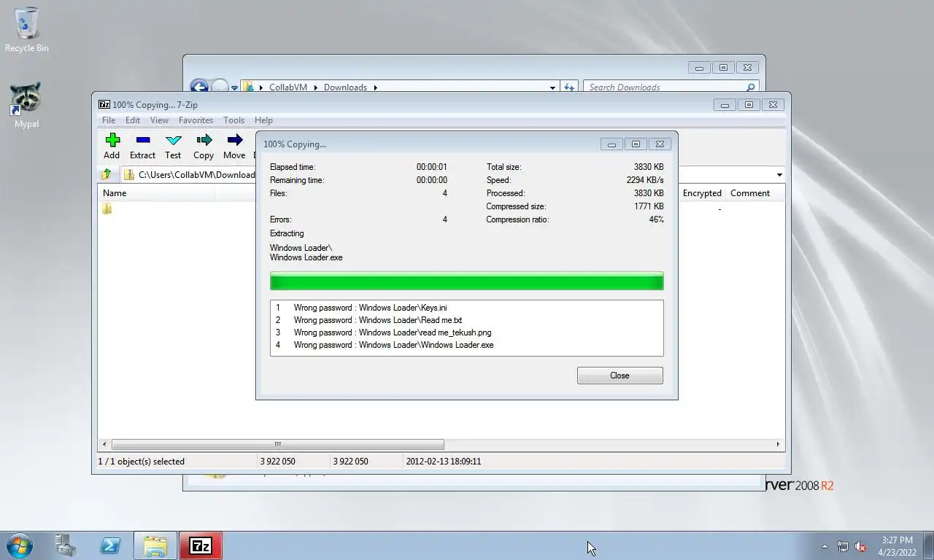Click the Move toolbar icon
The width and height of the screenshot is (934, 560).
coord(234,146)
